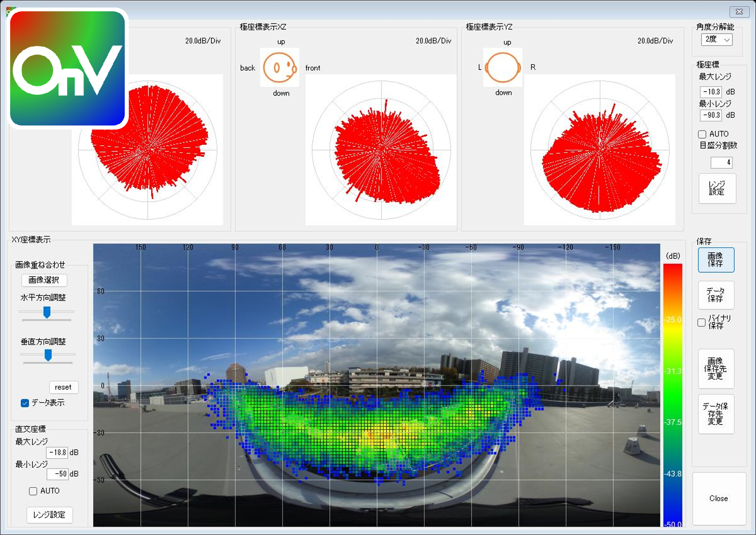Click the OnV application logo
This screenshot has width=756, height=535.
click(x=68, y=68)
